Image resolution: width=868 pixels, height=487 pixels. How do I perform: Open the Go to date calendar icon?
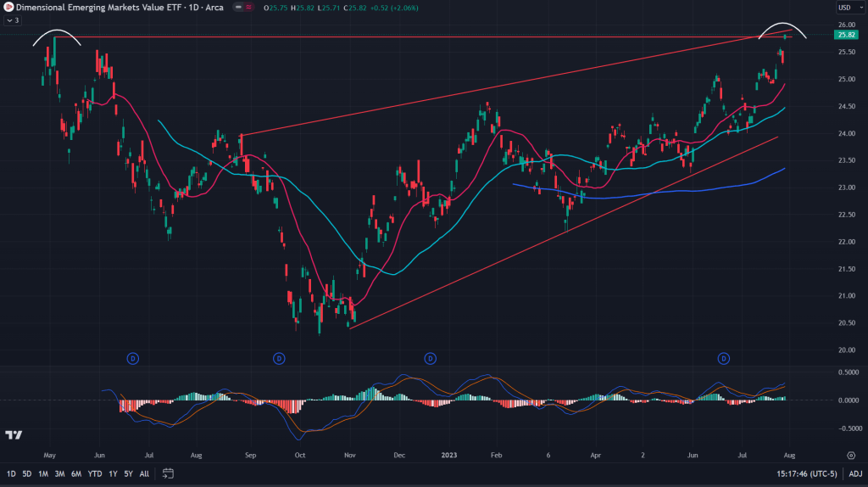coord(168,473)
